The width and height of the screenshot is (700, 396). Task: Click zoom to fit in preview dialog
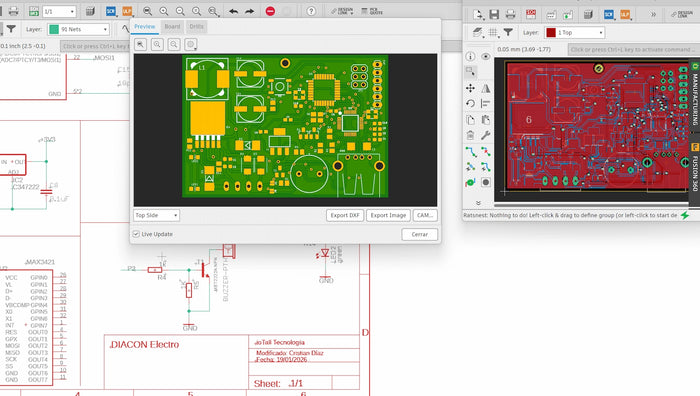141,44
